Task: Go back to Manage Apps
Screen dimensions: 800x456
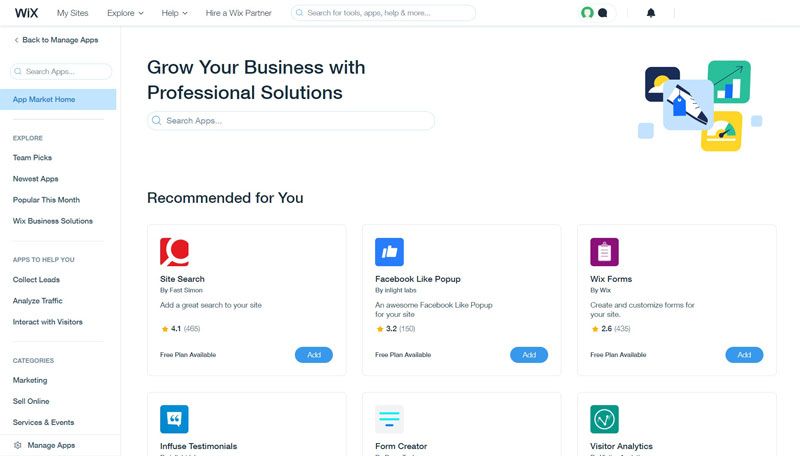Action: (x=56, y=40)
